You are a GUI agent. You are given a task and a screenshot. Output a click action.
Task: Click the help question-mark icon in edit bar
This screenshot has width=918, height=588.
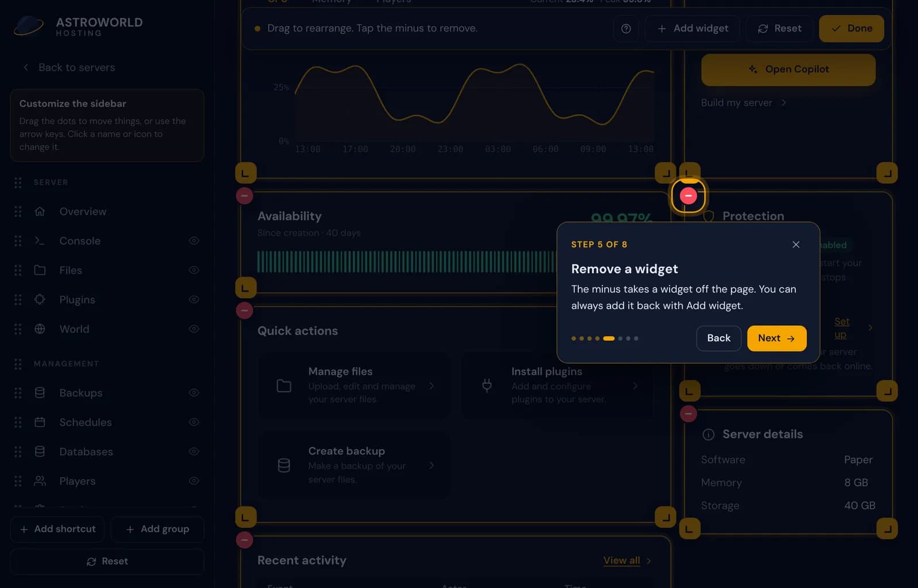coord(626,29)
